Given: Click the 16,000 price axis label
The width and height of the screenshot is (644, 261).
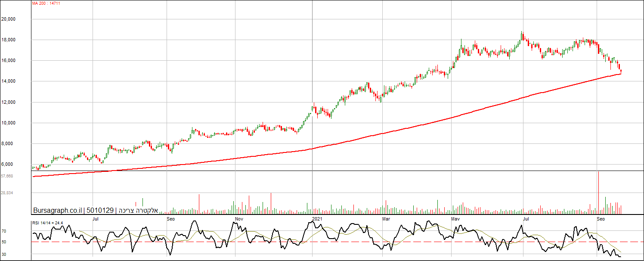Looking at the screenshot, I should [x=9, y=61].
